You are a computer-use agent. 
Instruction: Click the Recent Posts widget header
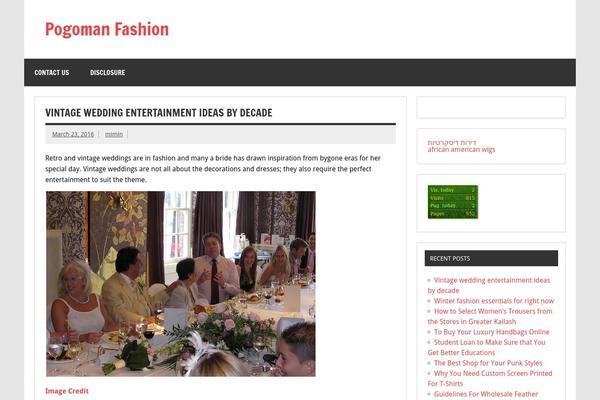tap(491, 258)
